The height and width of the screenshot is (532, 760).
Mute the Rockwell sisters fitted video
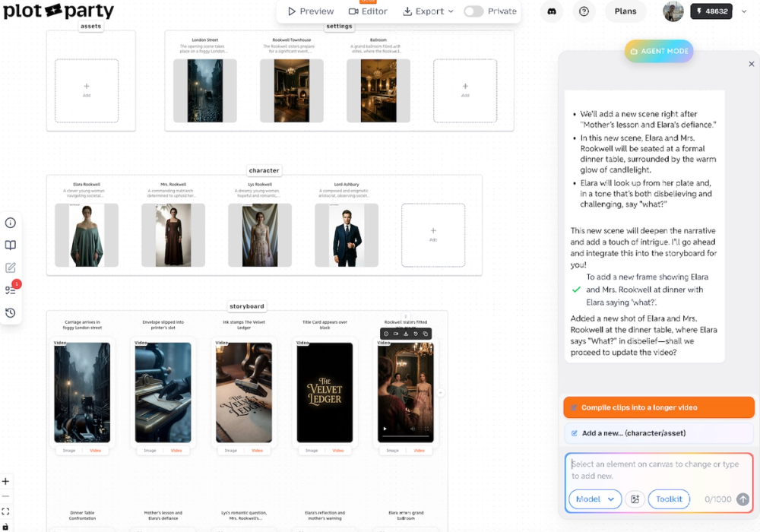tap(413, 429)
